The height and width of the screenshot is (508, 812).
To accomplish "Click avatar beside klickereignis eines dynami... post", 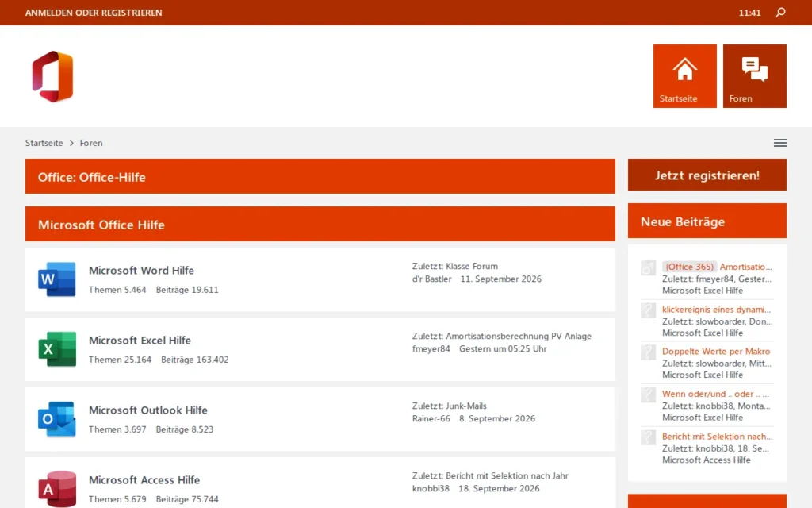I will click(x=649, y=310).
